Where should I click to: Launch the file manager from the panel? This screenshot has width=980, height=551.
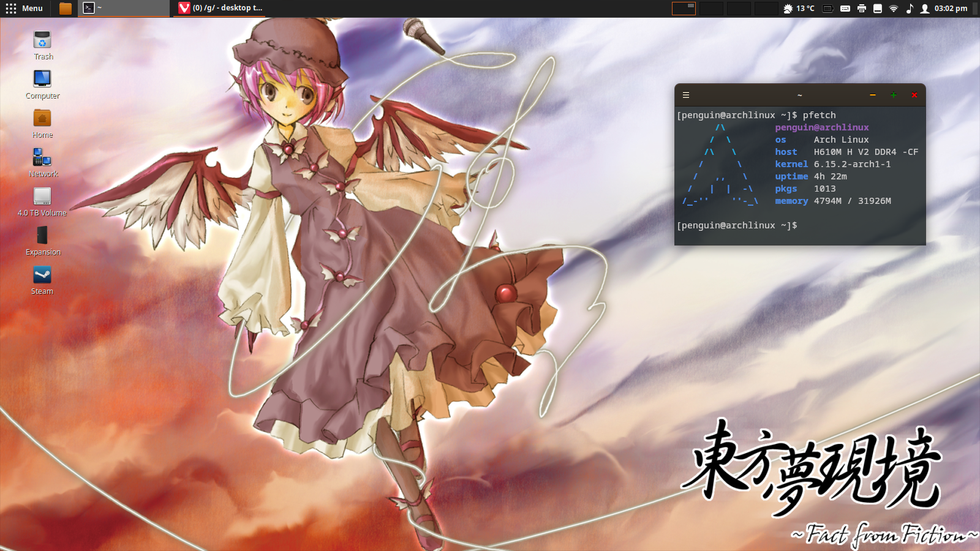pos(66,8)
